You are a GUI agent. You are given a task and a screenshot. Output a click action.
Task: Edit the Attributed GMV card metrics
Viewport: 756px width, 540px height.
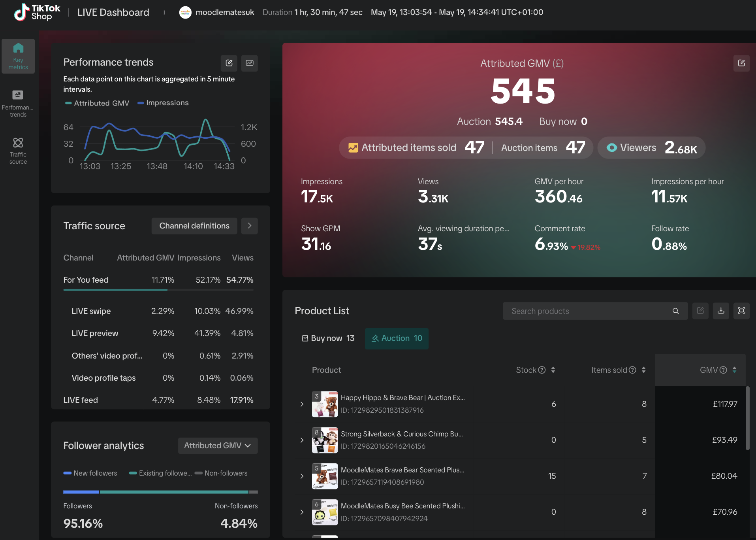pyautogui.click(x=741, y=63)
